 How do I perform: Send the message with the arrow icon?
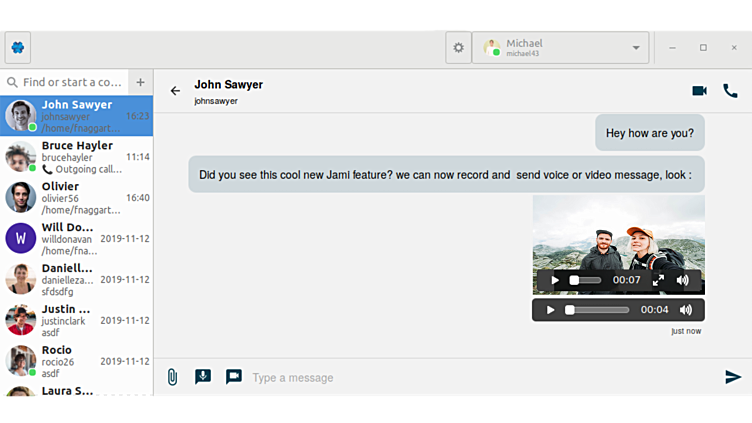(733, 377)
